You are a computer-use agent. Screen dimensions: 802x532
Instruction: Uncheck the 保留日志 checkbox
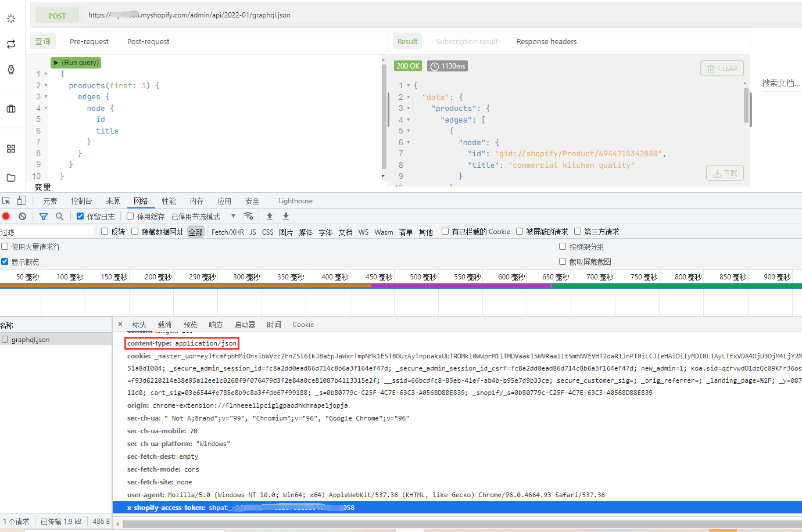[x=80, y=216]
